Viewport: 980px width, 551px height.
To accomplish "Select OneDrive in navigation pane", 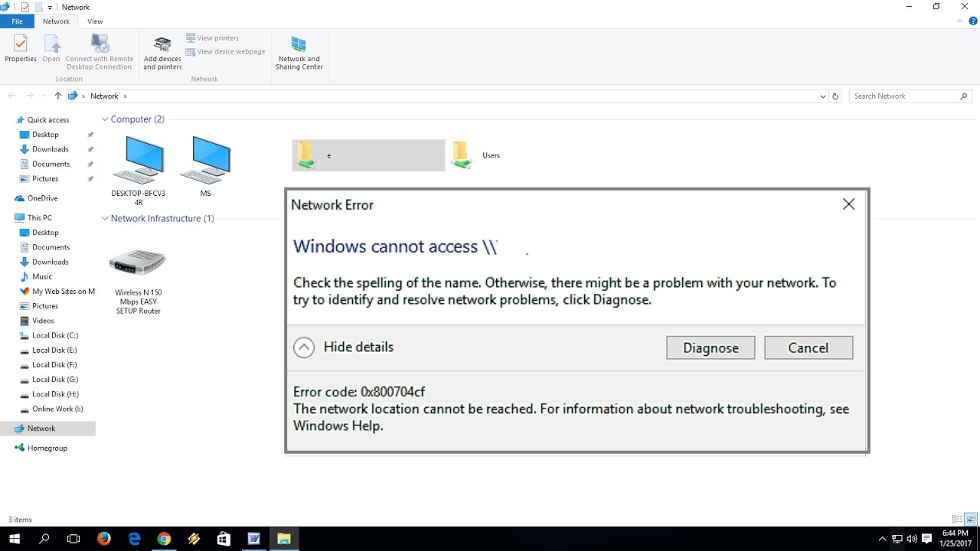I will 42,198.
